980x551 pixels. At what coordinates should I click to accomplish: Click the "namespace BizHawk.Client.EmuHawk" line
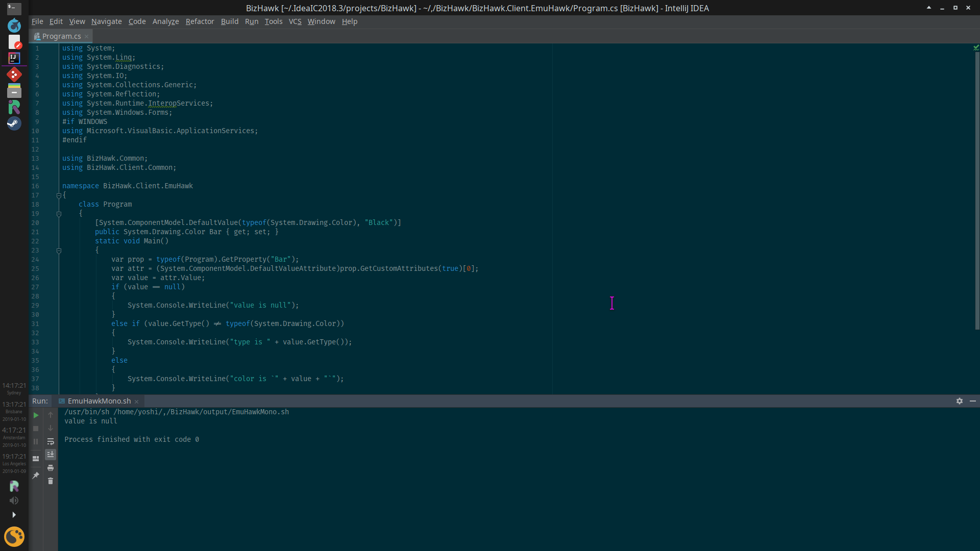[x=128, y=186]
